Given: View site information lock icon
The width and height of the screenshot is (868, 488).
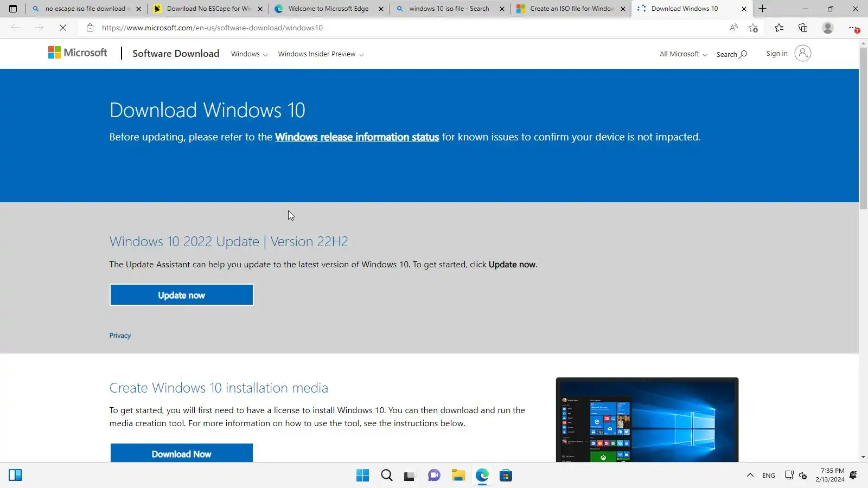Looking at the screenshot, I should tap(90, 28).
